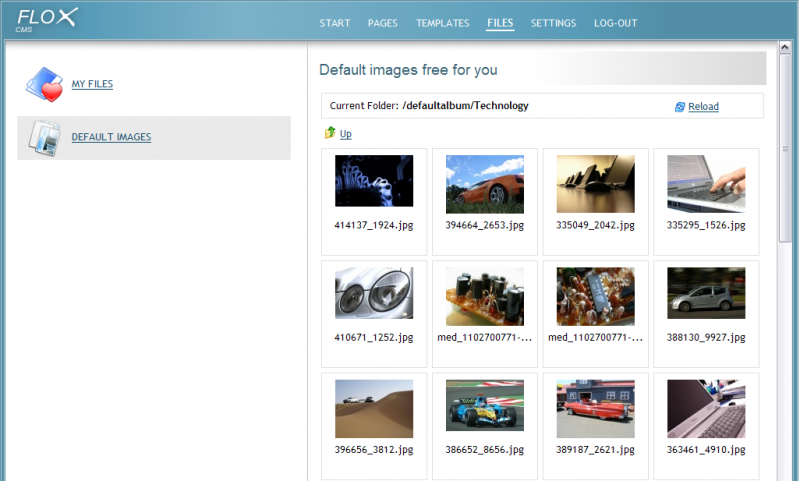Viewport: 800px width, 481px height.
Task: Click the Up link
Action: [345, 134]
